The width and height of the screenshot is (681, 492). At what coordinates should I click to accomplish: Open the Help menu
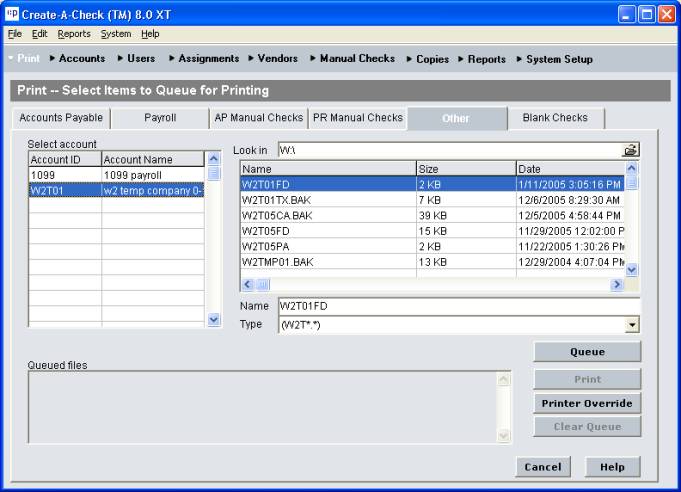click(x=150, y=34)
